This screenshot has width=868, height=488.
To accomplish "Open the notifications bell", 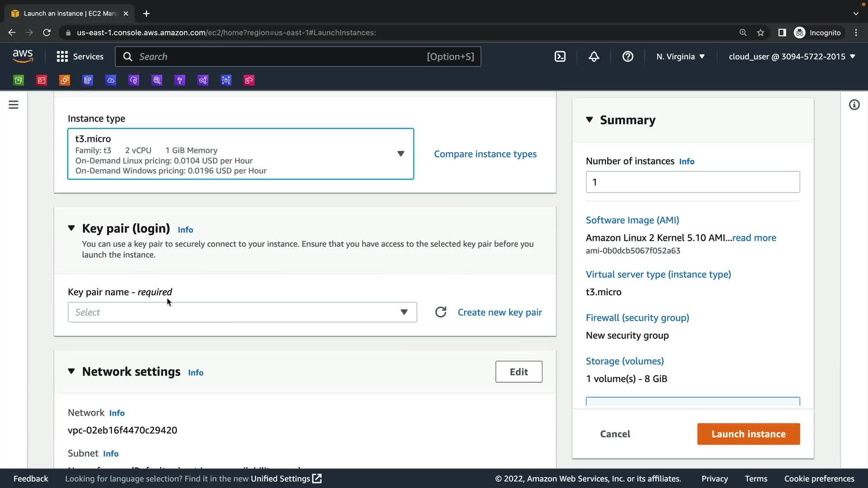I will tap(594, 56).
